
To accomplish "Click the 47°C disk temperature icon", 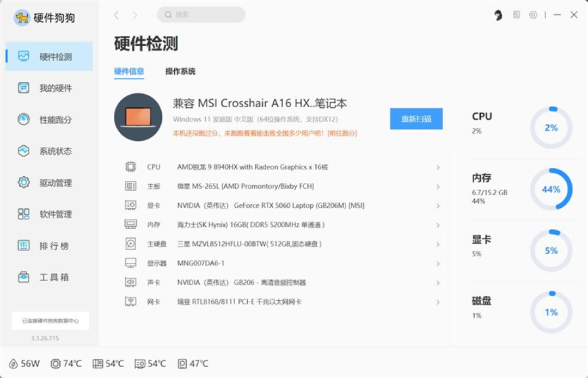I will tap(182, 363).
